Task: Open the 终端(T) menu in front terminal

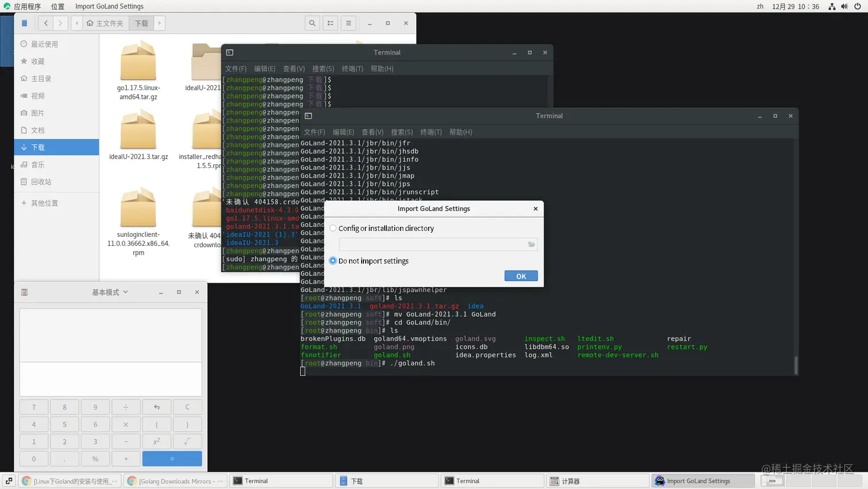Action: tap(431, 132)
